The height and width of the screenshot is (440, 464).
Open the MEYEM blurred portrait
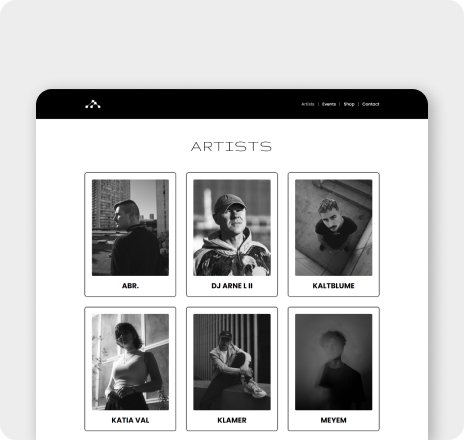[x=334, y=362]
